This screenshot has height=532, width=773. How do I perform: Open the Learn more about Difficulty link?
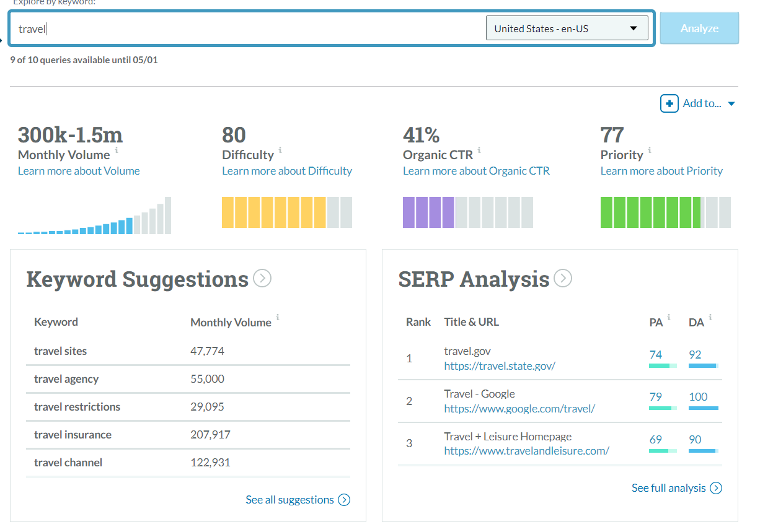pos(287,170)
